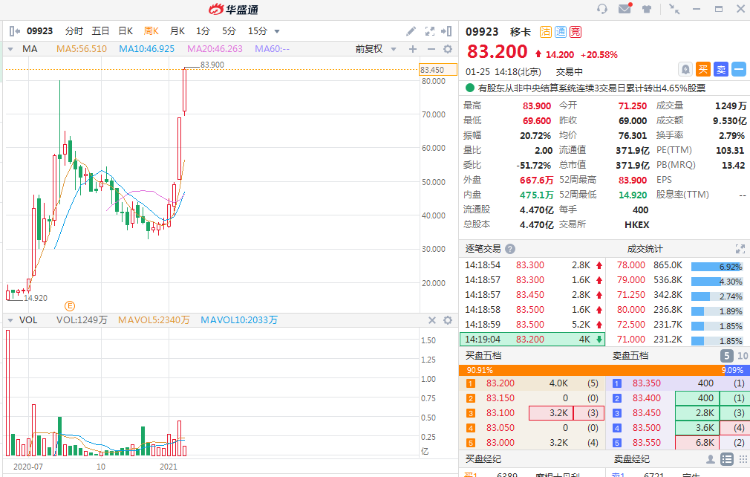The width and height of the screenshot is (750, 477).
Task: Click the 90.91% buy ratio bar
Action: (x=591, y=370)
